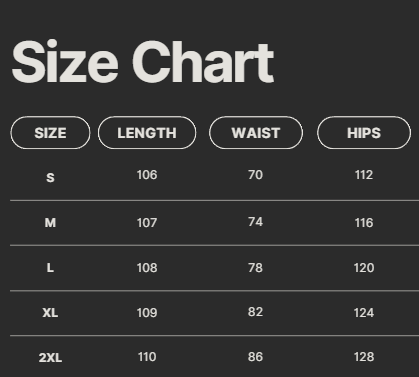The image size is (419, 377).
Task: Click waist value 78 in L row
Action: [256, 267]
